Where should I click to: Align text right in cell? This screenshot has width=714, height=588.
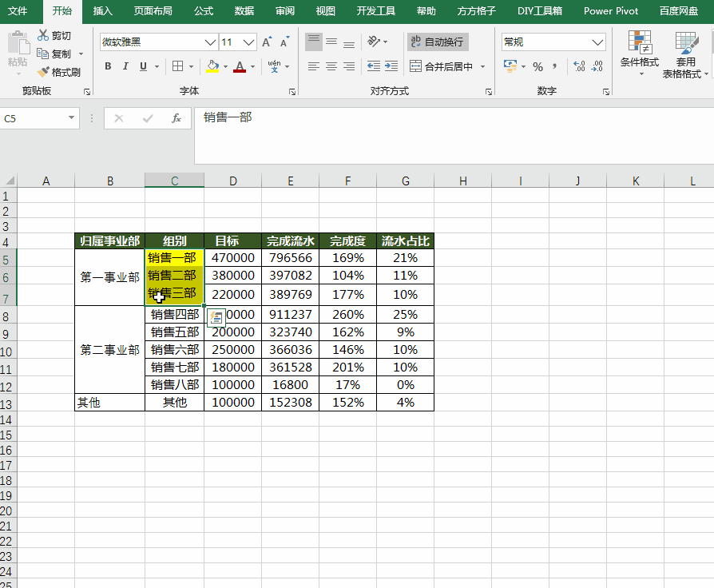coord(349,66)
